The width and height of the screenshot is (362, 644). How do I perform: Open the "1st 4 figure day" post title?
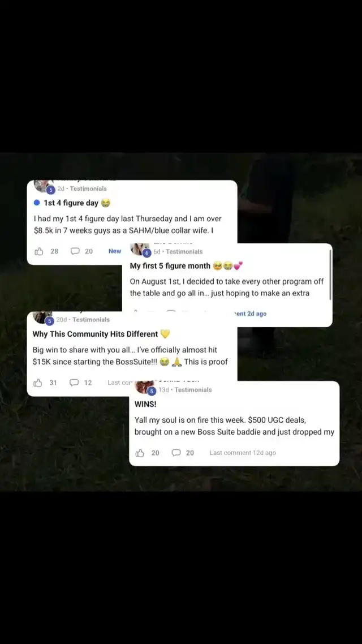[71, 203]
